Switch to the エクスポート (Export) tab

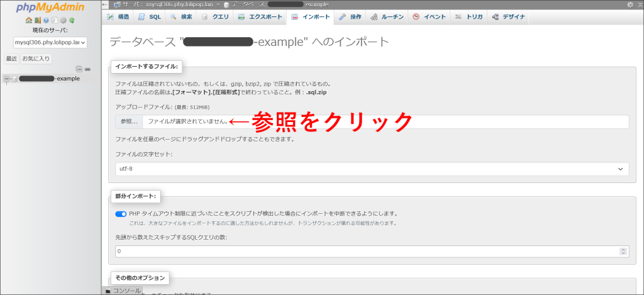coord(260,17)
